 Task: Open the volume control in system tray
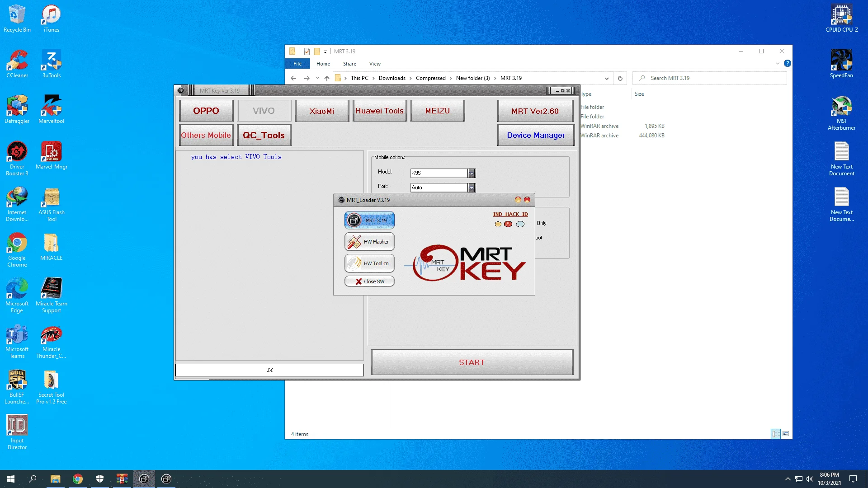(809, 479)
